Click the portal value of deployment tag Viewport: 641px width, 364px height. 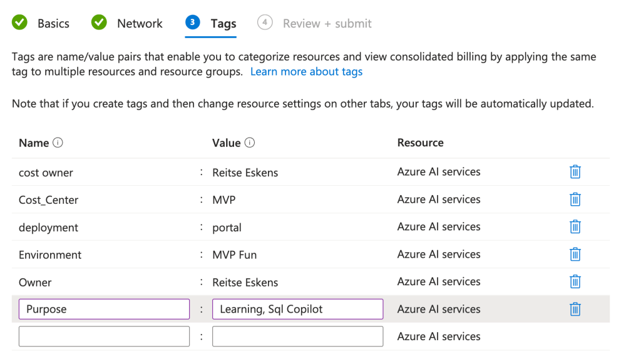click(227, 227)
